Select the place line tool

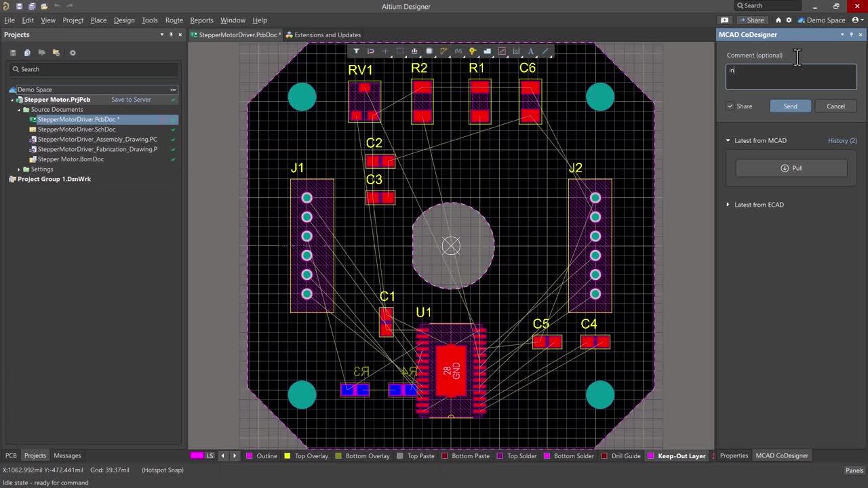tap(545, 51)
